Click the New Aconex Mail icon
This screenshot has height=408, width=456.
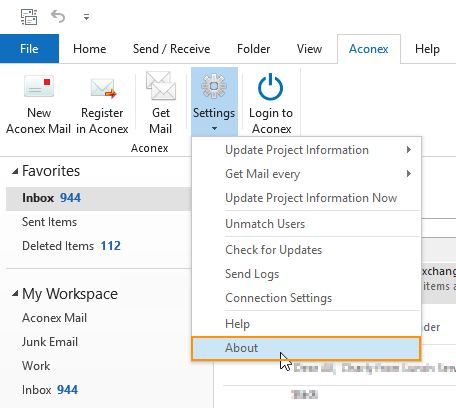(x=39, y=86)
